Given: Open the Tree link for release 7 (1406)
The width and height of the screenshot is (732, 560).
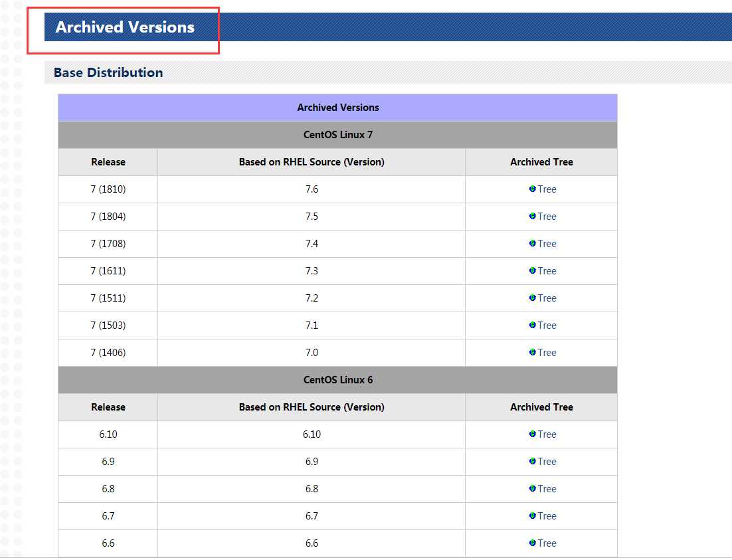Looking at the screenshot, I should click(x=547, y=353).
